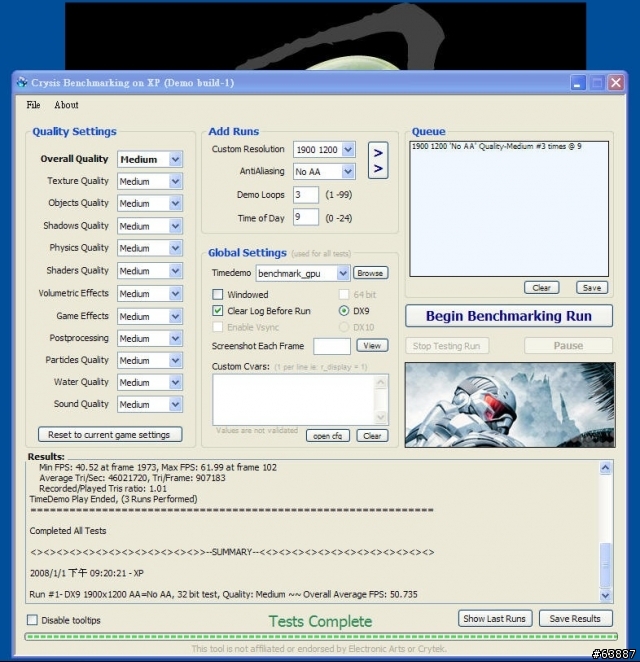Click the Screenshot Each Frame field
This screenshot has height=662, width=640.
[332, 346]
